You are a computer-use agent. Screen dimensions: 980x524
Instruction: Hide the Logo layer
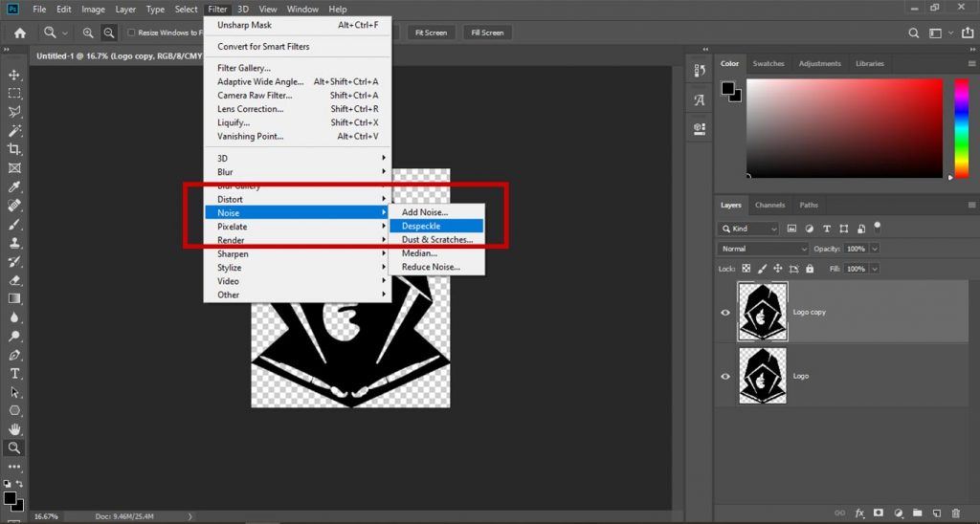[725, 377]
